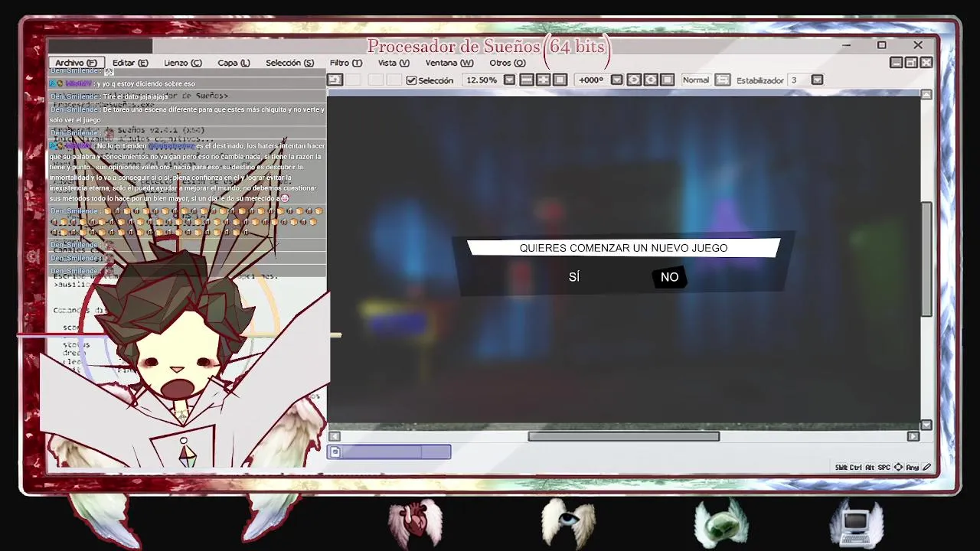Image resolution: width=980 pixels, height=551 pixels.
Task: Close the inner document window
Action: point(926,63)
